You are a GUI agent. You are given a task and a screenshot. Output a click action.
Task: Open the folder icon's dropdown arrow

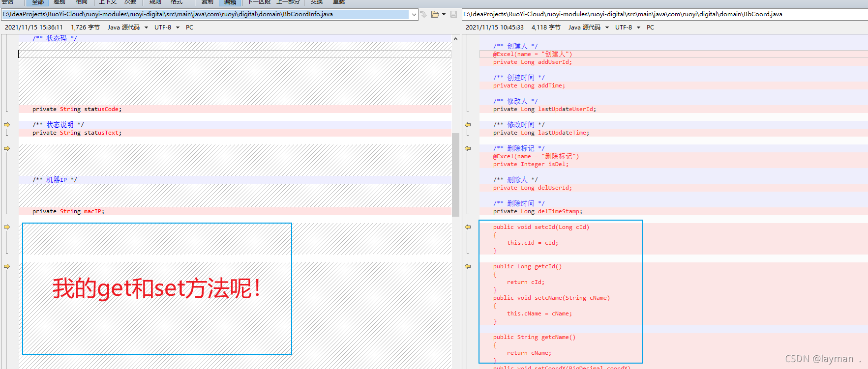(444, 14)
